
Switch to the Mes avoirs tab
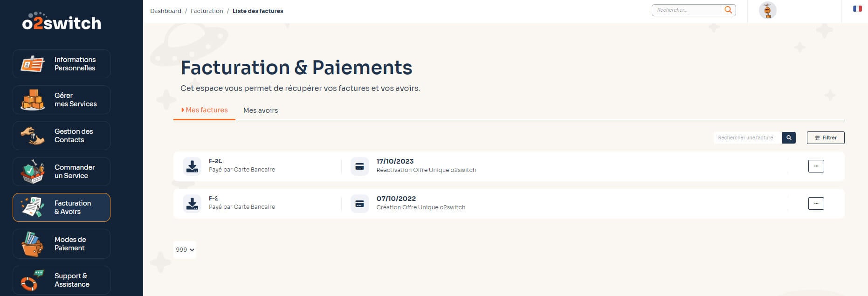261,110
